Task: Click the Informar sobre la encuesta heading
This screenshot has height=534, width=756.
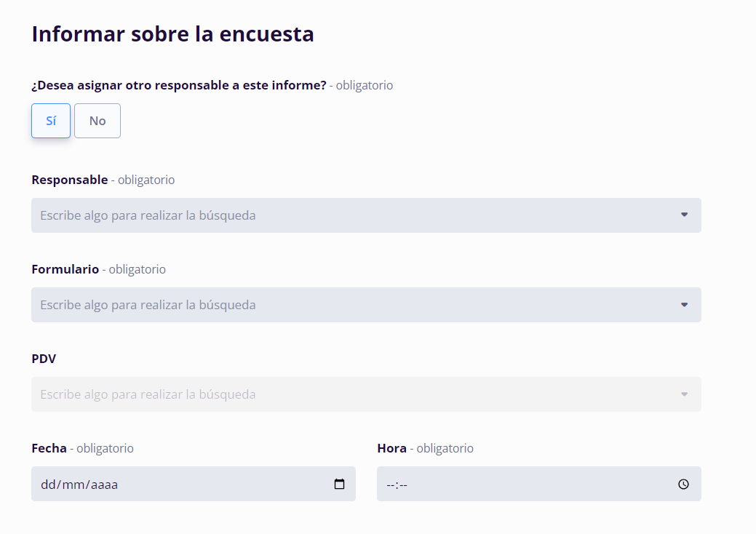Action: tap(172, 34)
